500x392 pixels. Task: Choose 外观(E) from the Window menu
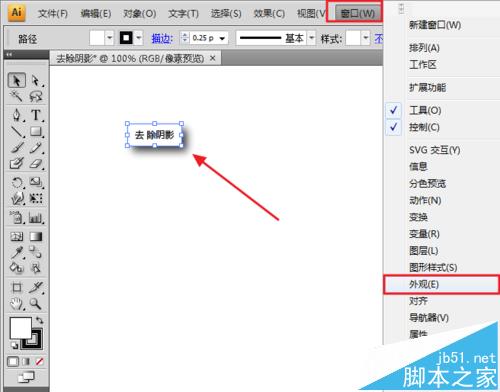[x=442, y=284]
